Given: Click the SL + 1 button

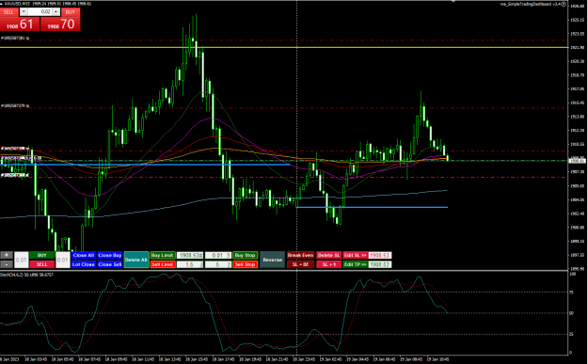Looking at the screenshot, I should point(329,264).
